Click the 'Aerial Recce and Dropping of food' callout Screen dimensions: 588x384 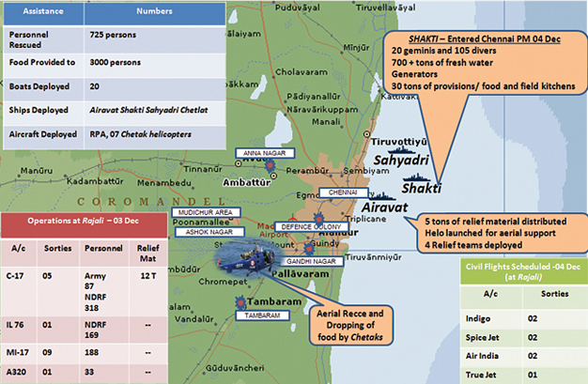pos(350,325)
